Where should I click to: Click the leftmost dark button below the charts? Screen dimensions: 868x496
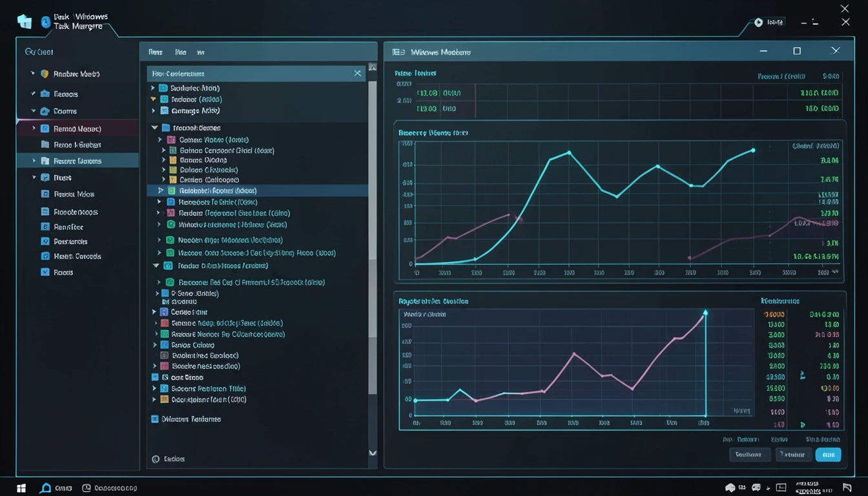tap(749, 455)
